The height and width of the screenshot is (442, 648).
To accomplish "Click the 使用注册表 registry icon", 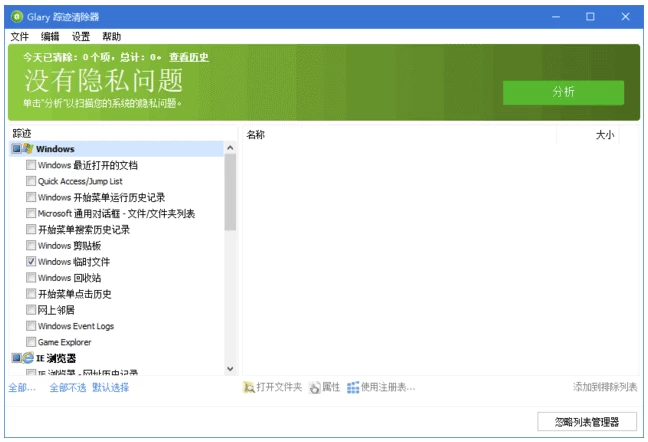I will click(353, 387).
